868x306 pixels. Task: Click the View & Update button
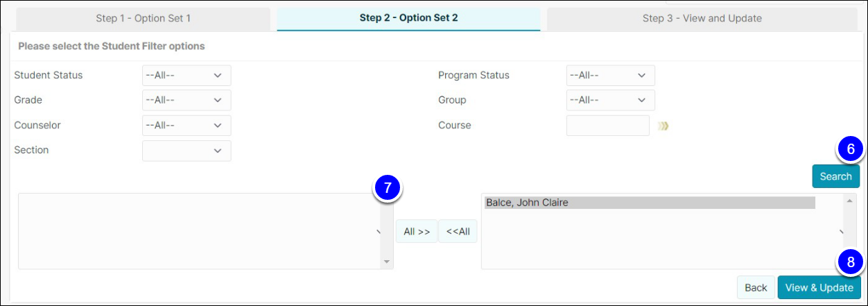[x=819, y=288]
